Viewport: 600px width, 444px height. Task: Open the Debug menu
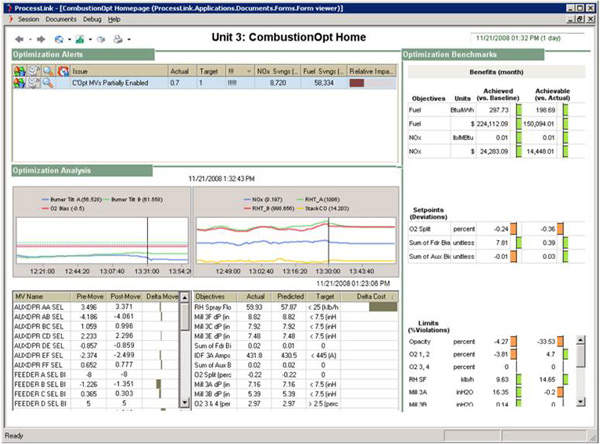coord(92,19)
